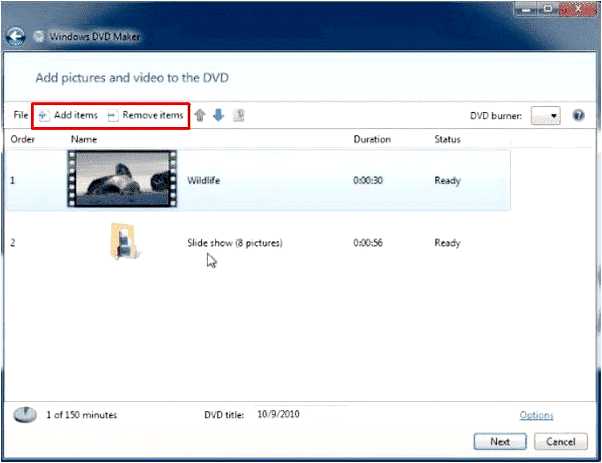Open help with the question mark icon
This screenshot has height=463, width=602.
point(578,115)
